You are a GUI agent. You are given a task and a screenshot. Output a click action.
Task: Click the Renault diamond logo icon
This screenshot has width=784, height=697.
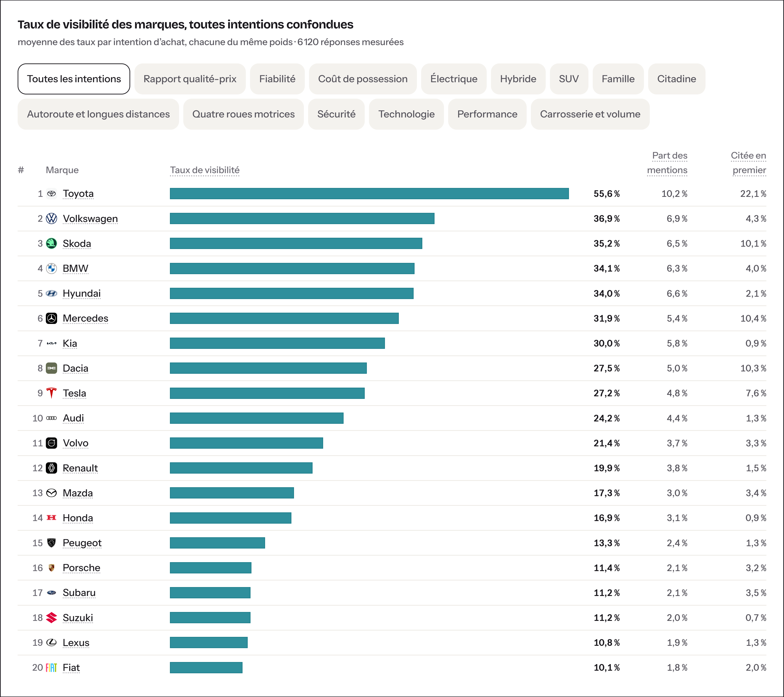click(x=51, y=468)
